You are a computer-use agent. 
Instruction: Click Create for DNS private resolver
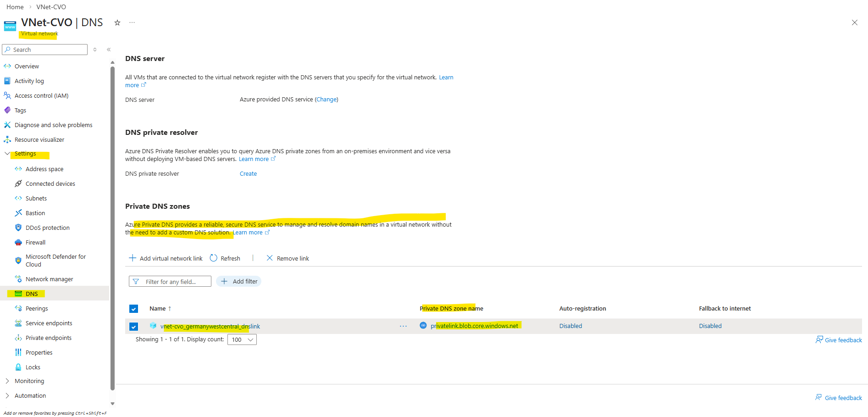(x=248, y=174)
